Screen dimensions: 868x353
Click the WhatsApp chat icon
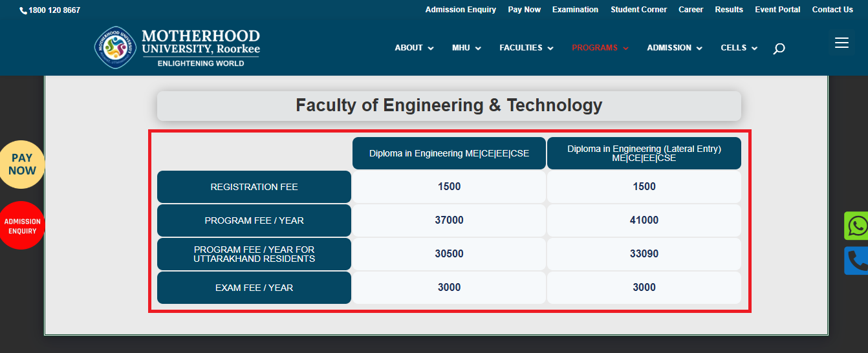856,226
